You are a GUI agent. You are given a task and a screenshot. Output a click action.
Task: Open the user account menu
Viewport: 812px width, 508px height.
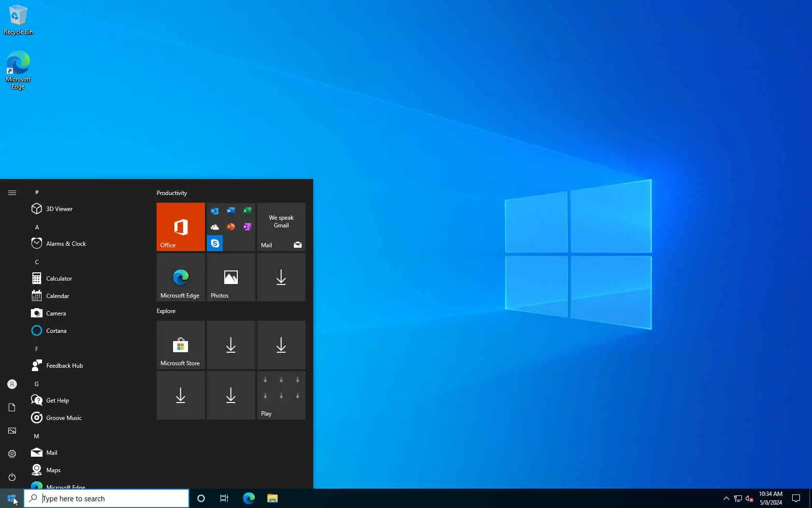[12, 384]
